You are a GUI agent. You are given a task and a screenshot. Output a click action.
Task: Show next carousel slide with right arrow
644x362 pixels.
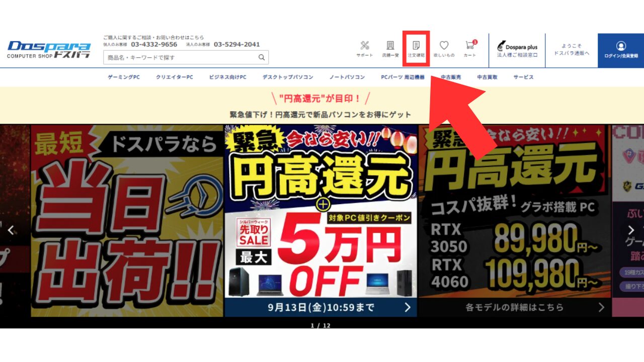point(631,230)
